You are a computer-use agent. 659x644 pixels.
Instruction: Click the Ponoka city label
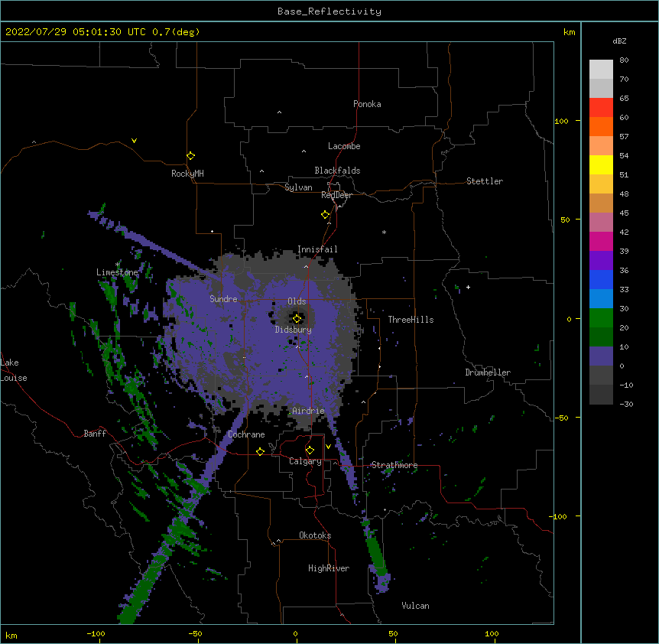[x=367, y=104]
